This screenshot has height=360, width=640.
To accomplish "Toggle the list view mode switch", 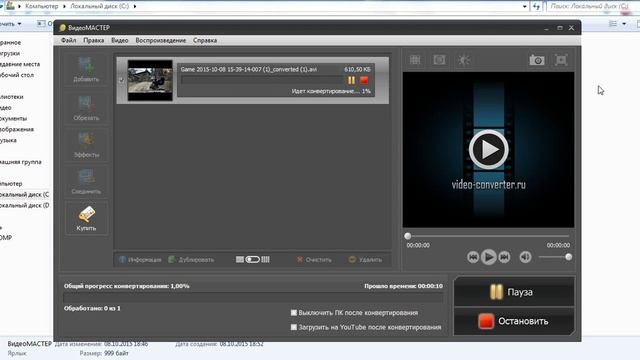I will point(252,260).
